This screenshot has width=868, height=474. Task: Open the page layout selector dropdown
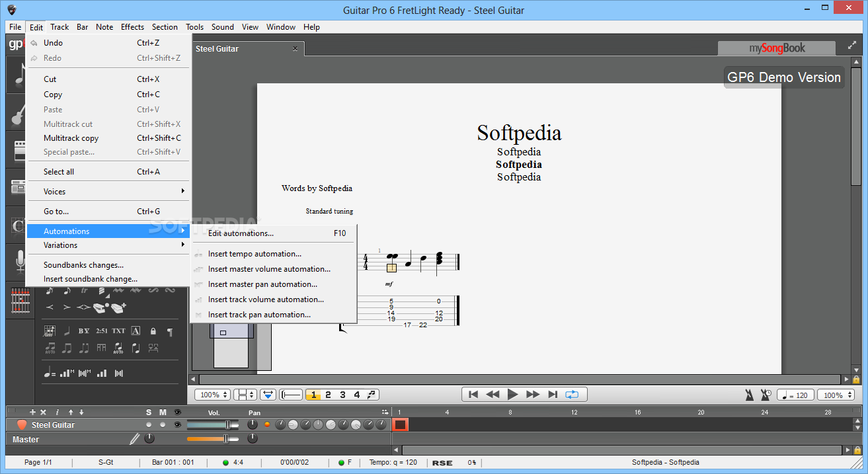click(246, 395)
